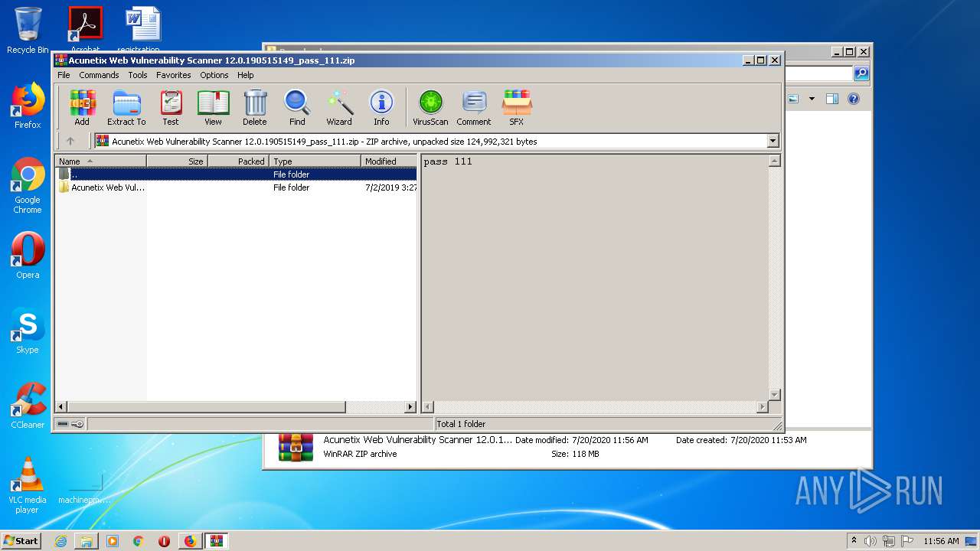
Task: Click the volume speaker tray icon
Action: pyautogui.click(x=871, y=541)
